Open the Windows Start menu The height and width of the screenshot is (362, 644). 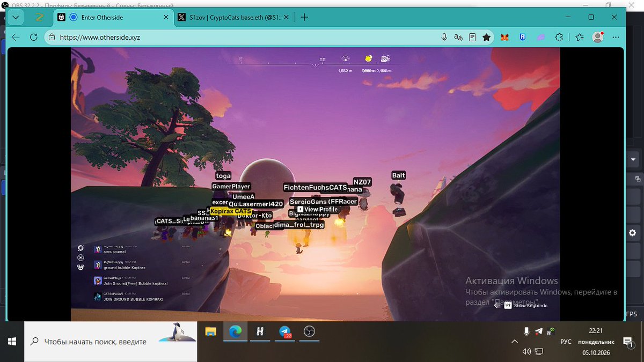pyautogui.click(x=12, y=341)
